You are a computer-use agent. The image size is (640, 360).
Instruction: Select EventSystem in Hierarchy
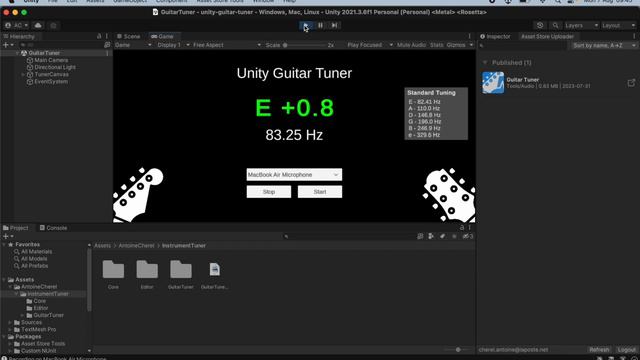click(x=51, y=82)
